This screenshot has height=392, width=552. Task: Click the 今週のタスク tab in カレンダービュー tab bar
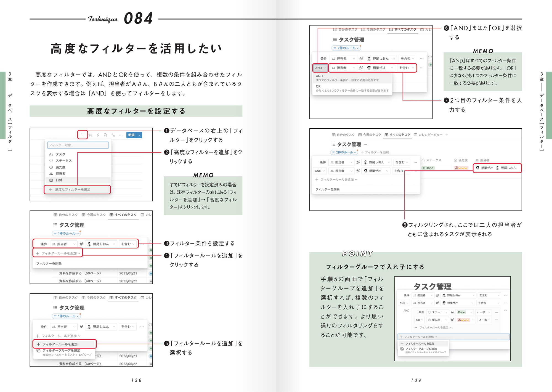(370, 135)
